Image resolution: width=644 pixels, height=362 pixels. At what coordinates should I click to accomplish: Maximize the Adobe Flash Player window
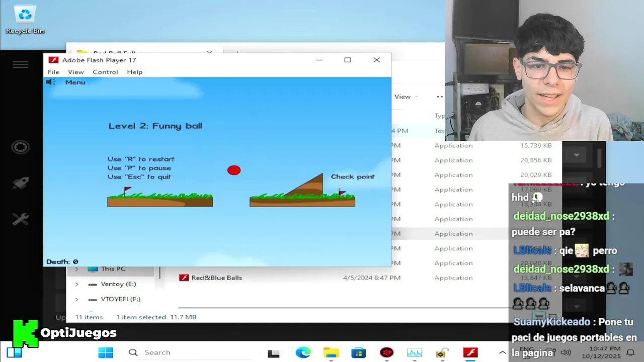tap(348, 60)
